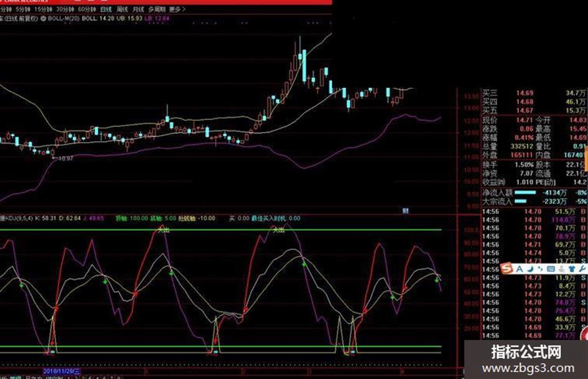Image resolution: width=588 pixels, height=379 pixels.
Task: Switch chart to the 5分钟 period
Action: [23, 9]
